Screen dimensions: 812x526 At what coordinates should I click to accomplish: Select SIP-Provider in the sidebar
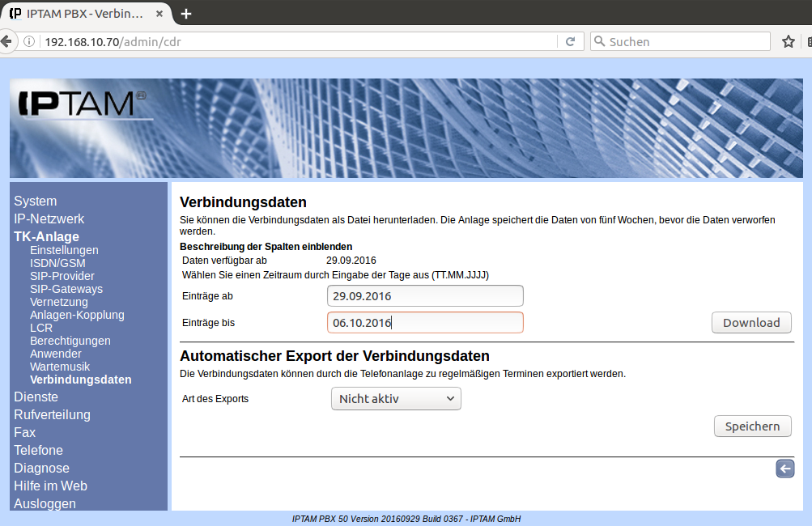[62, 276]
